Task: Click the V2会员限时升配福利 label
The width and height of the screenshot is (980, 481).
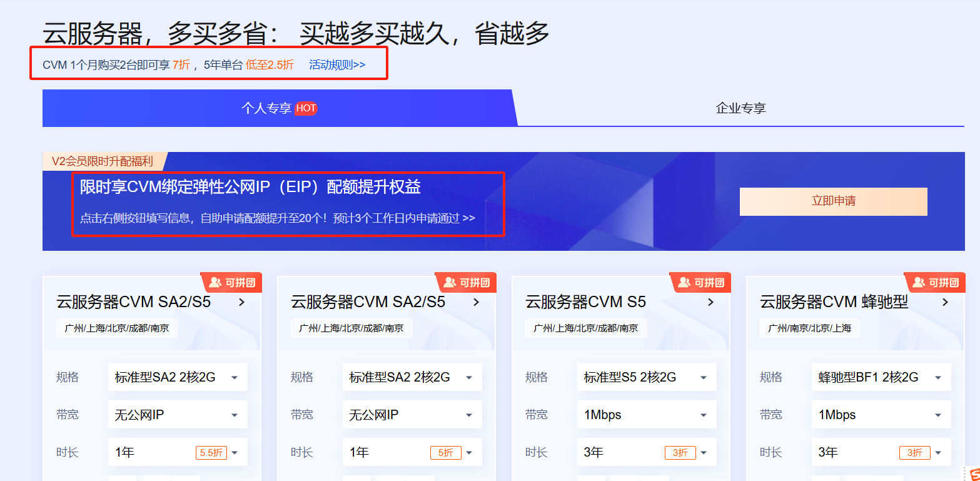Action: pos(102,161)
